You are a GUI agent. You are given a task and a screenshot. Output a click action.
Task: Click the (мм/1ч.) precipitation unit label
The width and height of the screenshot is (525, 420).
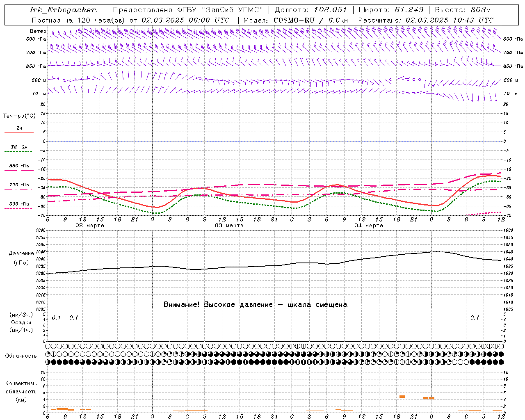tap(21, 330)
